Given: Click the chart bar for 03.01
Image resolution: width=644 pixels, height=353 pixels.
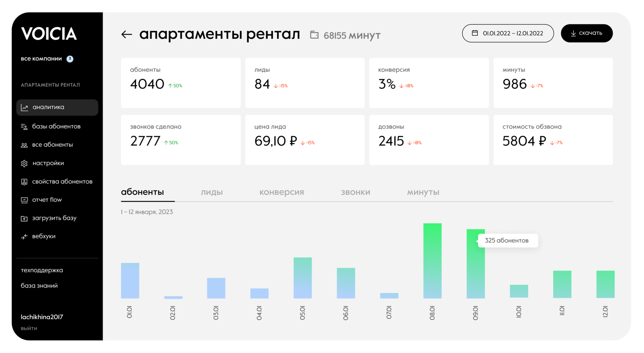Looking at the screenshot, I should [216, 288].
